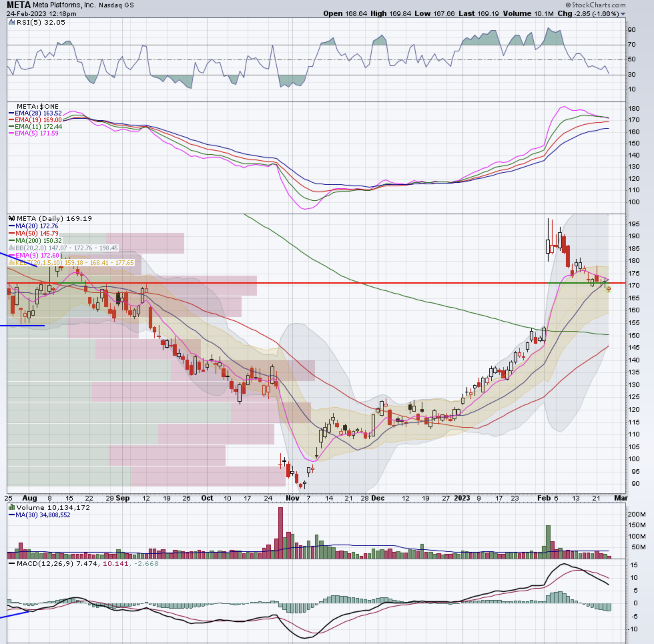Click the Aug label on date axis
This screenshot has width=654, height=644.
click(x=29, y=498)
